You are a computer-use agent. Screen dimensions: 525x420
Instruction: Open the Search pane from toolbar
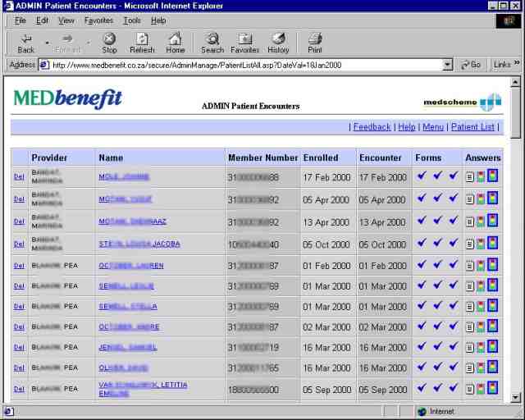(212, 43)
